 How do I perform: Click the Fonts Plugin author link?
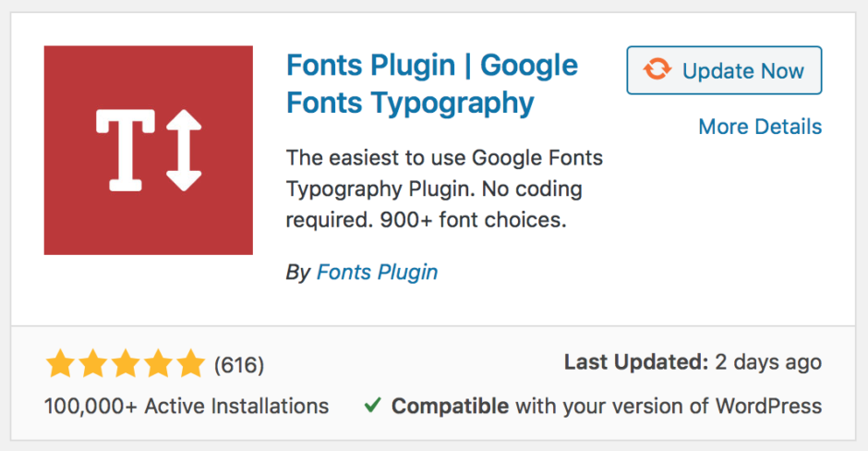point(377,273)
